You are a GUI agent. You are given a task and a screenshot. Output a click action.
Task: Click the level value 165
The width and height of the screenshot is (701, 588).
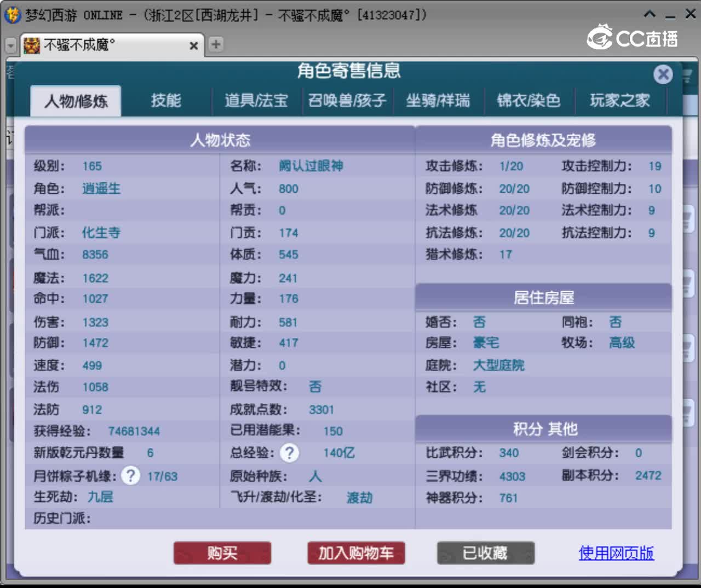click(92, 166)
